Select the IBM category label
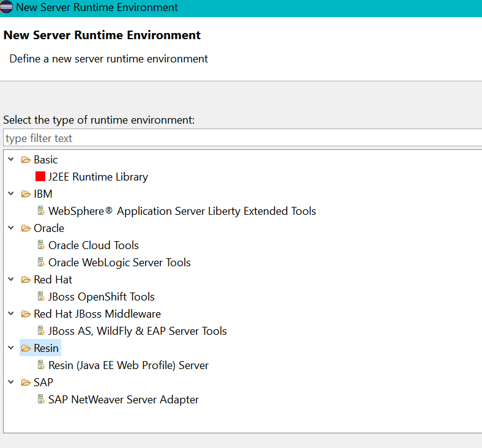 [43, 194]
